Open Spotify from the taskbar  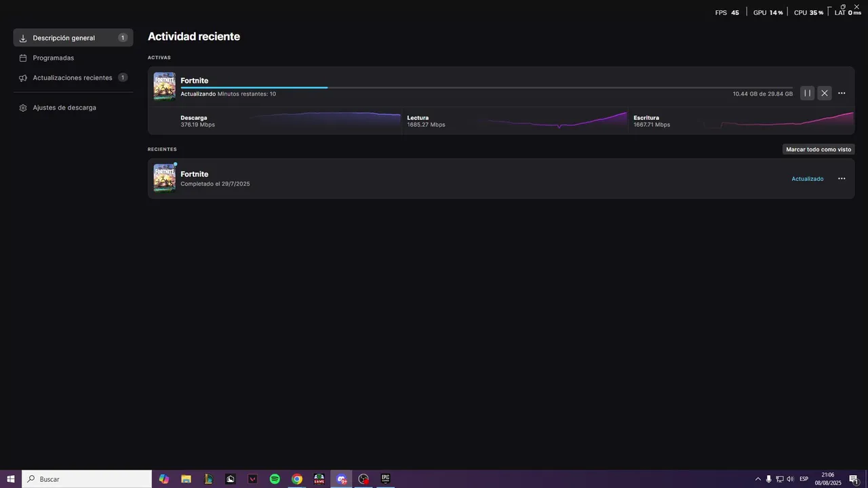point(275,479)
